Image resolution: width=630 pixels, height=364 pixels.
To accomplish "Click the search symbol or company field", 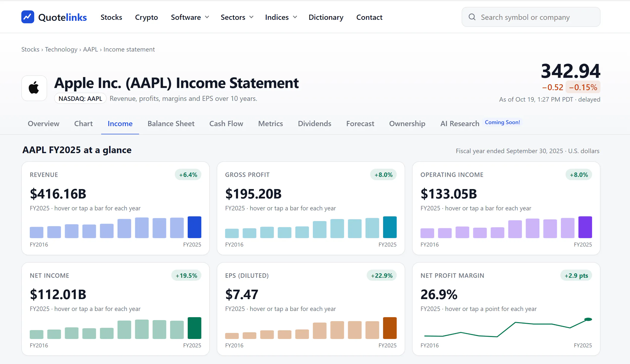I will (531, 17).
